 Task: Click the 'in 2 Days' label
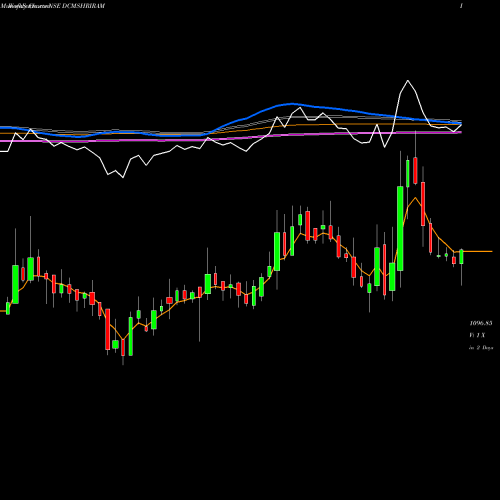[x=481, y=348]
